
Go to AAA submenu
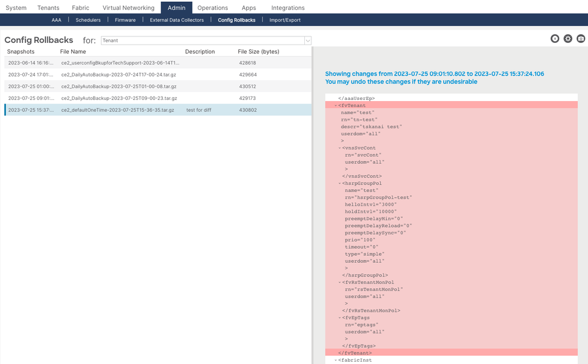click(57, 20)
